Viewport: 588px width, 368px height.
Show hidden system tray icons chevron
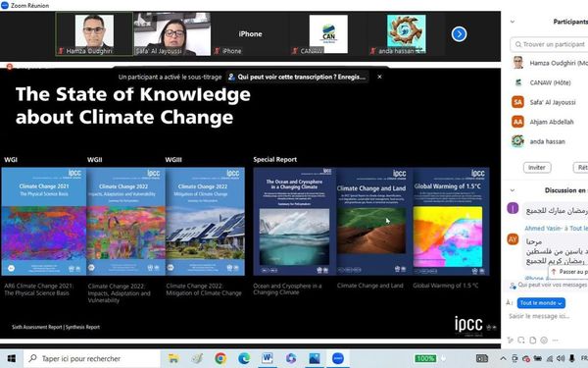point(504,358)
